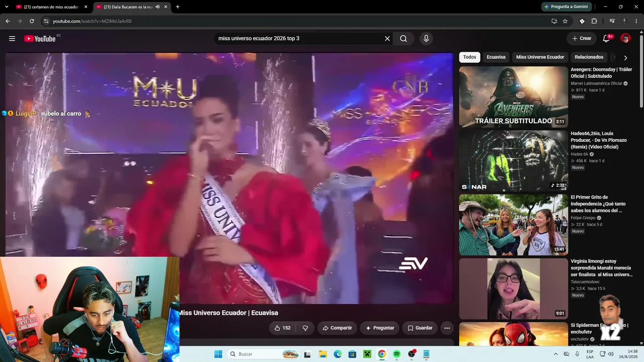Mute the audio-playing Dalia Bucaram tab
Screen dimensions: 644x362
[157, 7]
